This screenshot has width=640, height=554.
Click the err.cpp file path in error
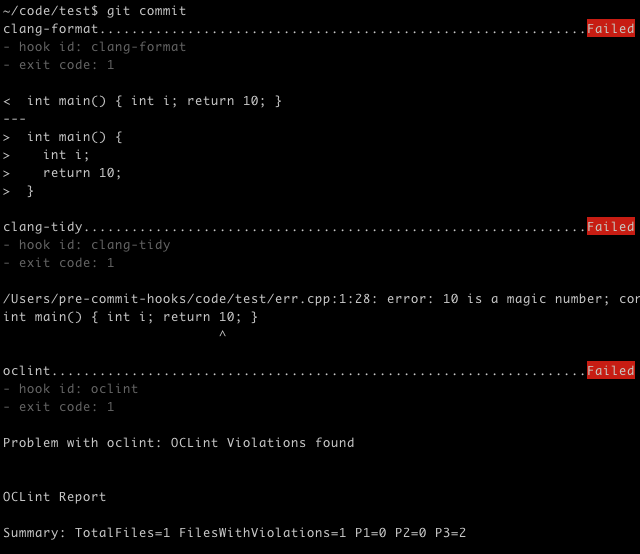(x=187, y=299)
